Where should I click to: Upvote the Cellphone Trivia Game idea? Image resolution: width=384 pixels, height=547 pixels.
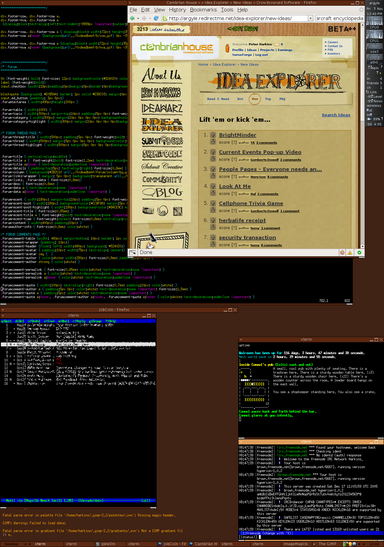click(x=213, y=203)
